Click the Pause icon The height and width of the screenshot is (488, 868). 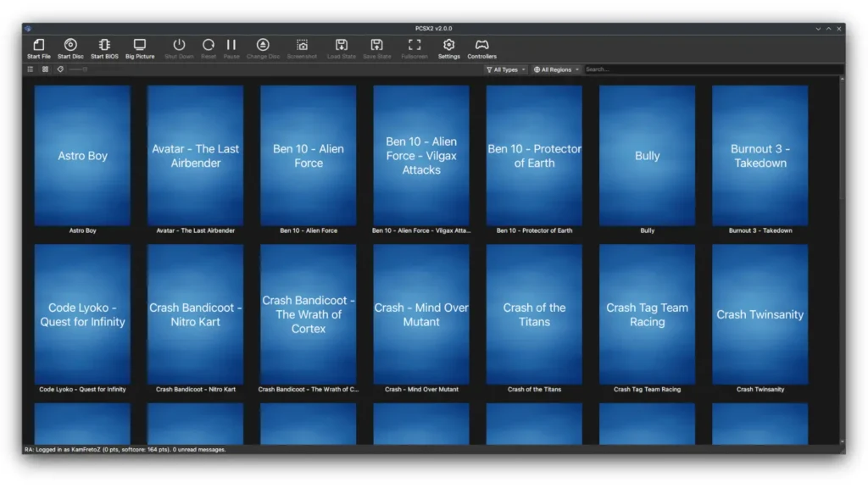pos(231,45)
